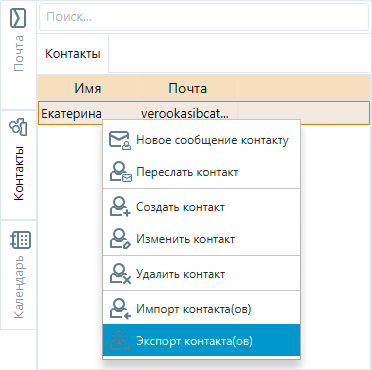Open the vertical 'Календарь' side tab label

pyautogui.click(x=19, y=287)
